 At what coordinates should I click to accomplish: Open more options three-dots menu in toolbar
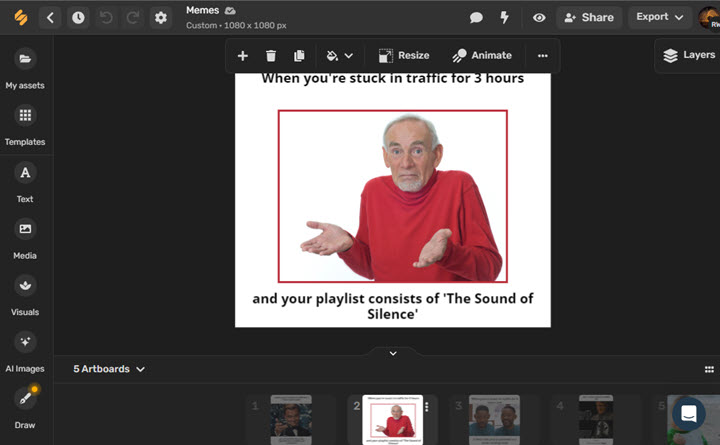[543, 56]
